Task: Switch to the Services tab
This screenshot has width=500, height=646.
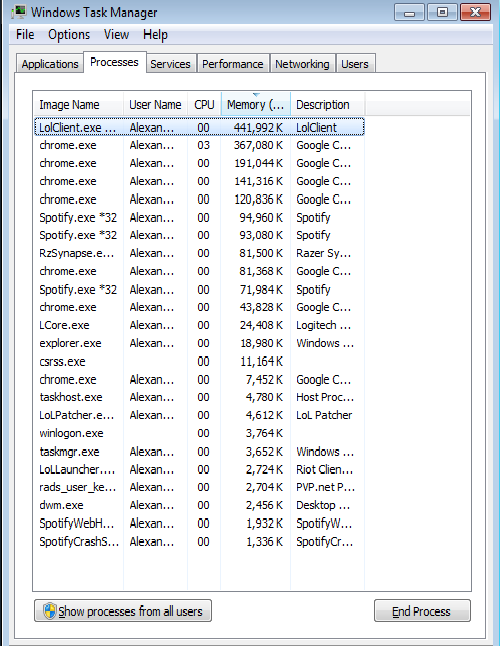Action: pos(171,64)
